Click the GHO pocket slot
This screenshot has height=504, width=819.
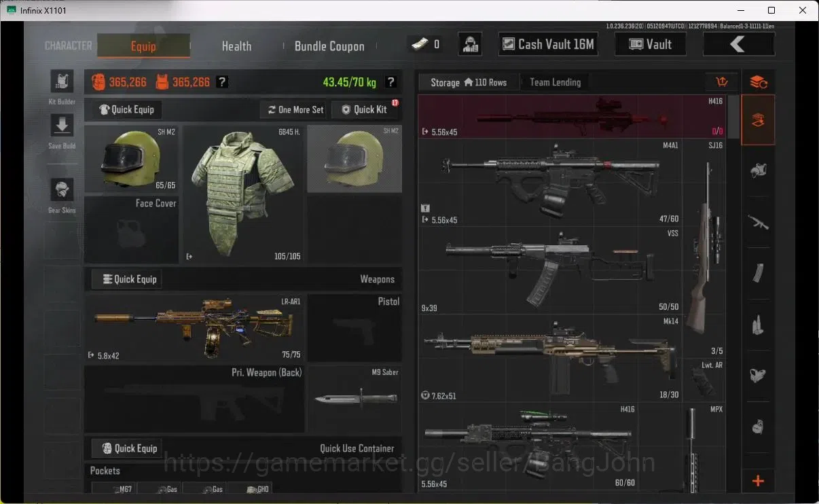[x=249, y=488]
